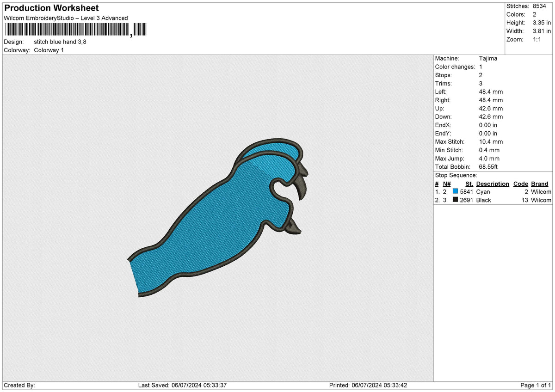Click the design name 'stitch blue hand 3,8'
Screen dimensions: 555x392
pos(60,42)
